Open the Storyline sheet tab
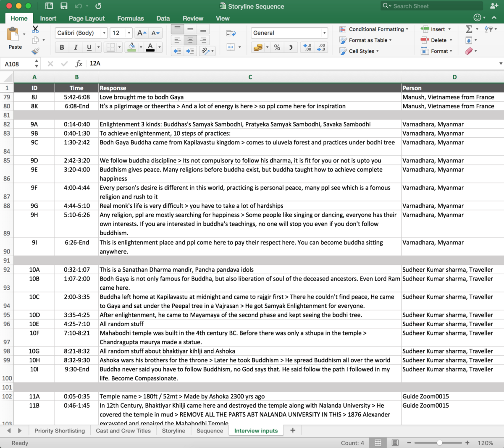This screenshot has width=504, height=448. point(173,431)
